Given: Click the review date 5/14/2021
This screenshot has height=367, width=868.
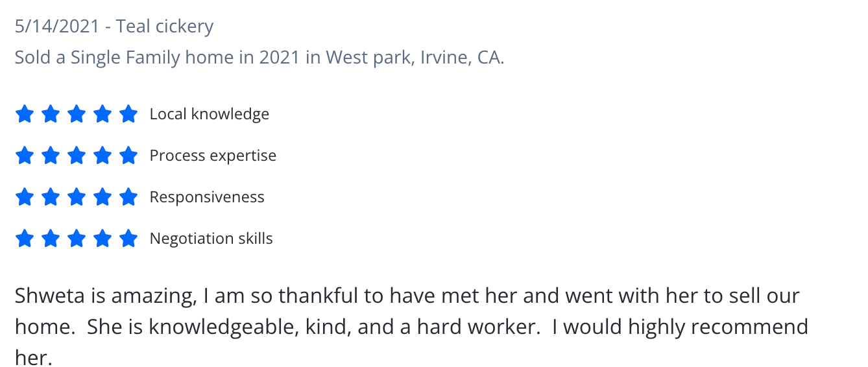Looking at the screenshot, I should click(x=57, y=27).
